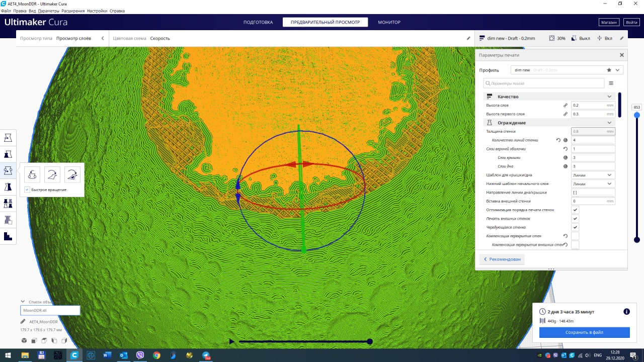Click the select face to align button
The width and height of the screenshot is (644, 362).
pyautogui.click(x=72, y=174)
